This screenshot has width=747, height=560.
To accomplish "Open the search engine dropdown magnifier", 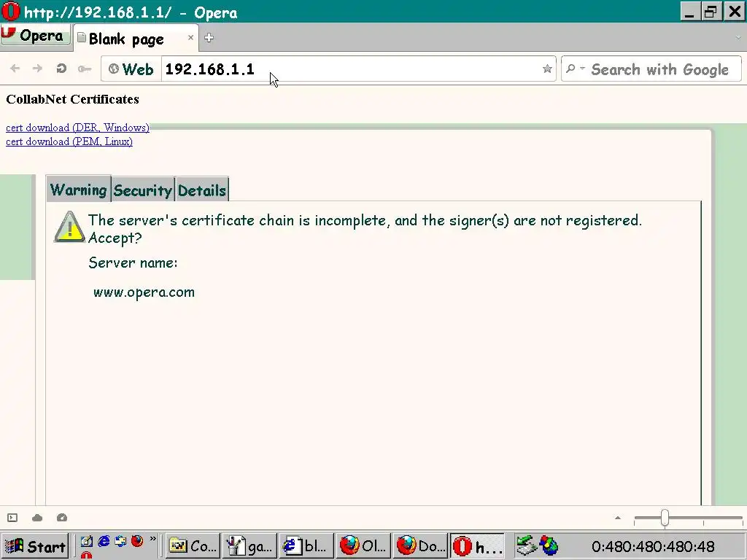I will [x=574, y=69].
